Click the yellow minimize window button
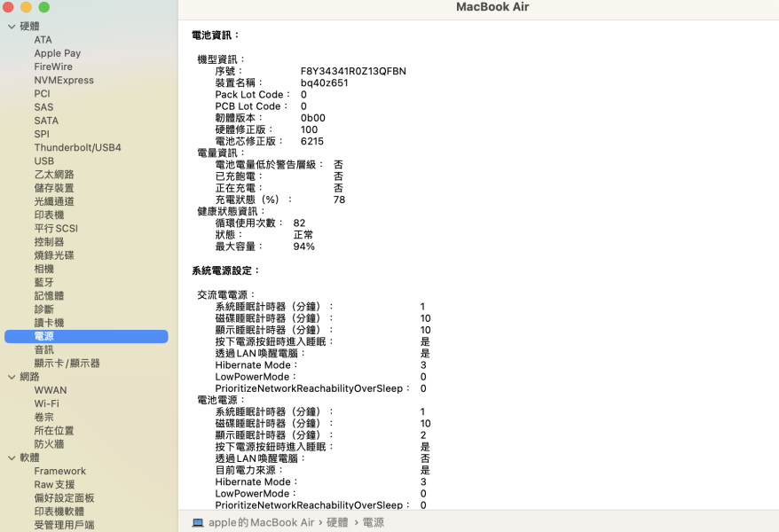Screen dimensions: 779x532 (26, 7)
